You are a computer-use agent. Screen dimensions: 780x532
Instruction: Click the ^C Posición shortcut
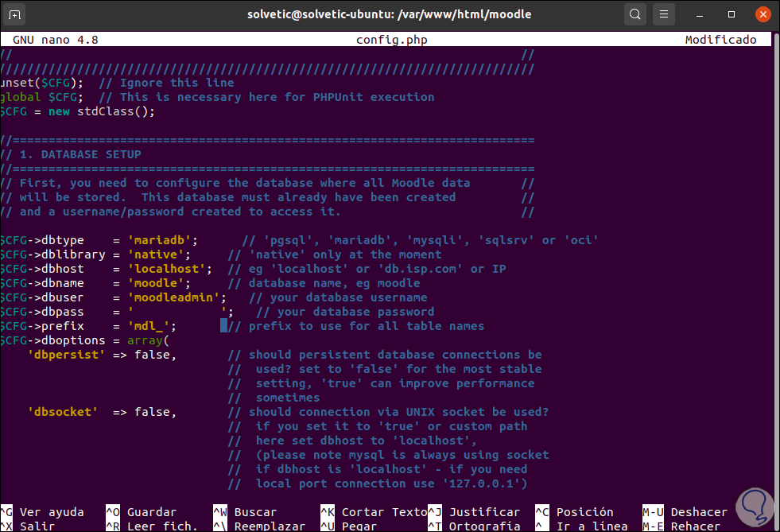click(x=575, y=512)
